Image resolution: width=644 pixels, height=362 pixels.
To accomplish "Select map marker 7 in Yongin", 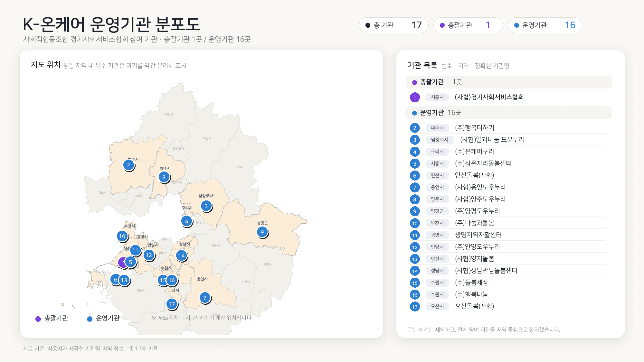I will [x=205, y=298].
